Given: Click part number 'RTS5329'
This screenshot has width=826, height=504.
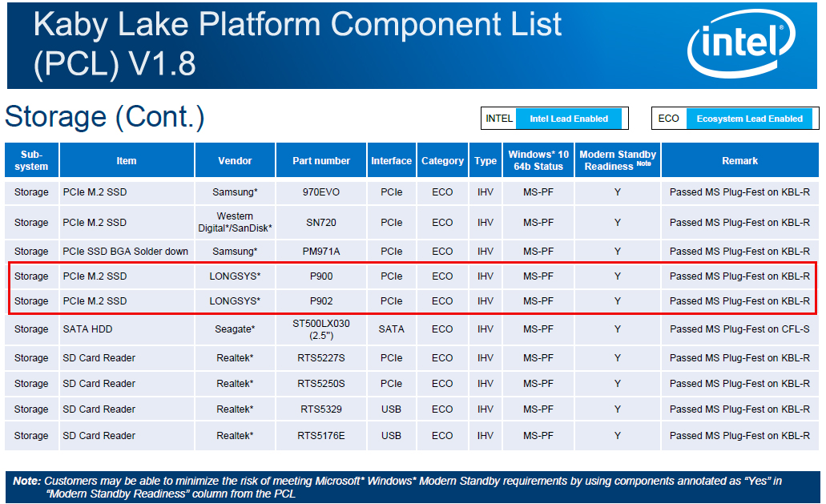Looking at the screenshot, I should click(321, 409).
